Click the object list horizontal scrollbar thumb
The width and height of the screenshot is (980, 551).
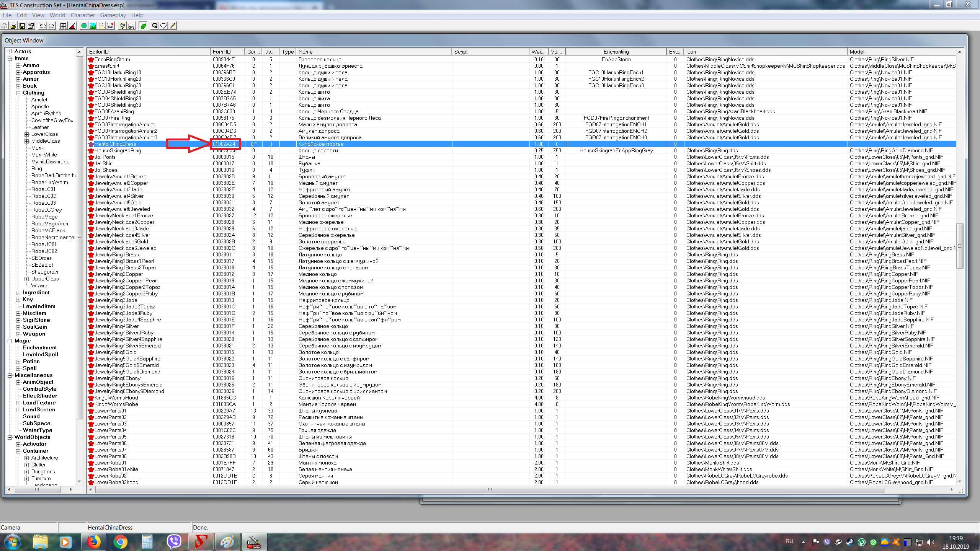(489, 489)
